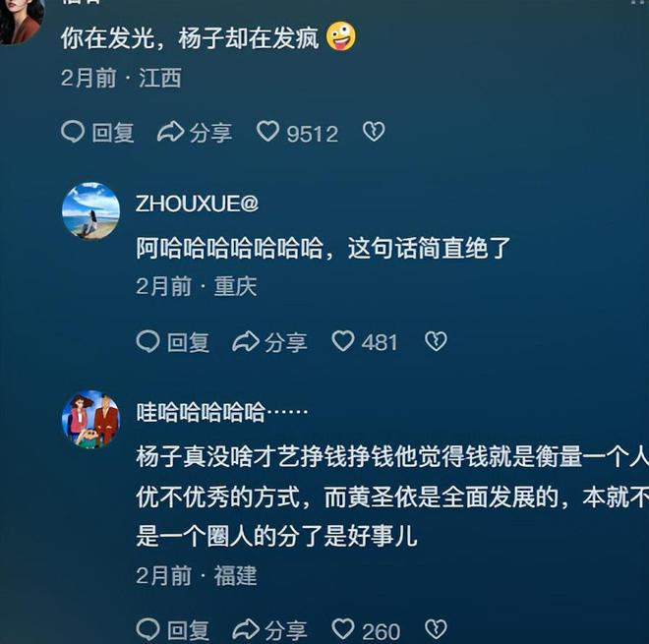Screen dimensions: 649x644
Task: Open ZHOUXUE@'s beach profile avatar
Action: [x=90, y=211]
